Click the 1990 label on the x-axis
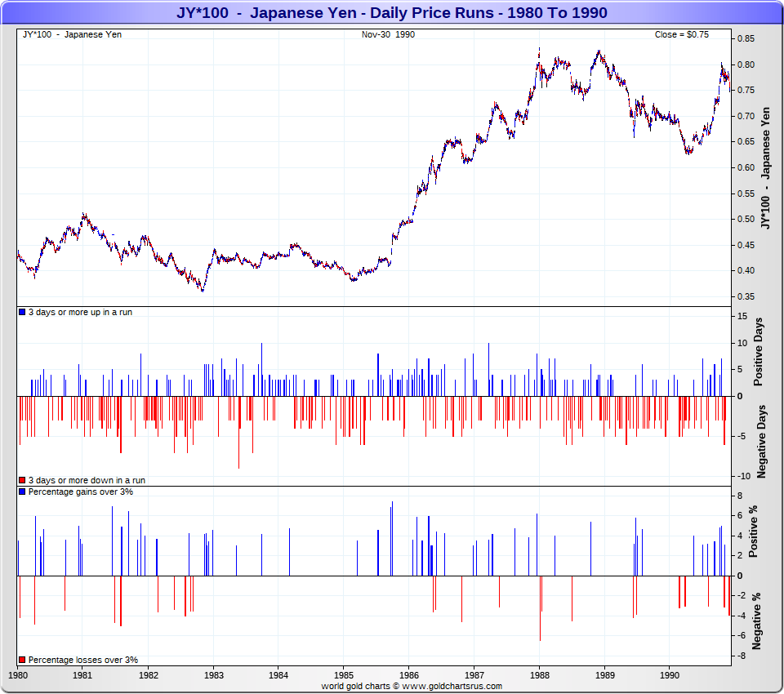Image resolution: width=784 pixels, height=694 pixels. (670, 675)
